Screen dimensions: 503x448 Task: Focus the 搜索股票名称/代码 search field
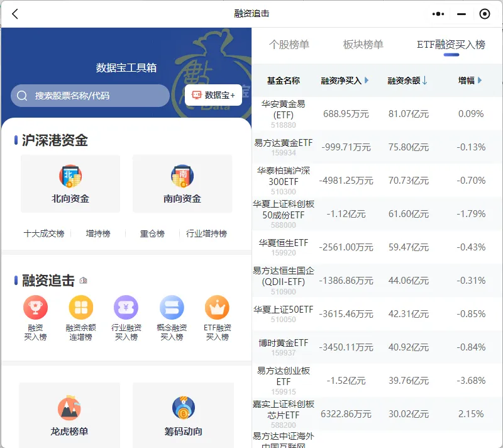(90, 96)
